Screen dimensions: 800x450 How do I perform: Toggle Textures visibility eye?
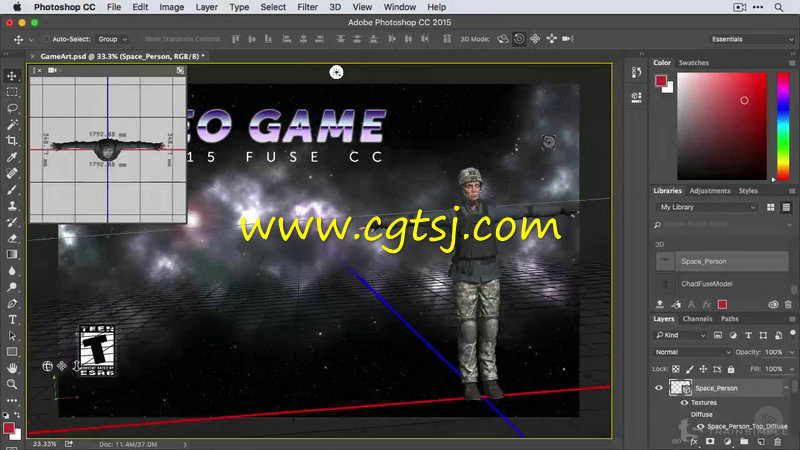coord(684,403)
